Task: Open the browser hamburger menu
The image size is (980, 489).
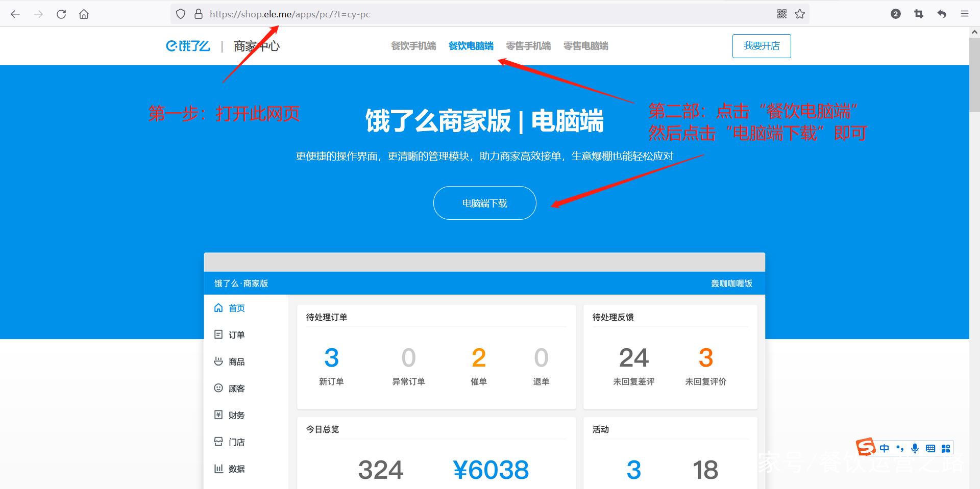Action: pos(965,14)
